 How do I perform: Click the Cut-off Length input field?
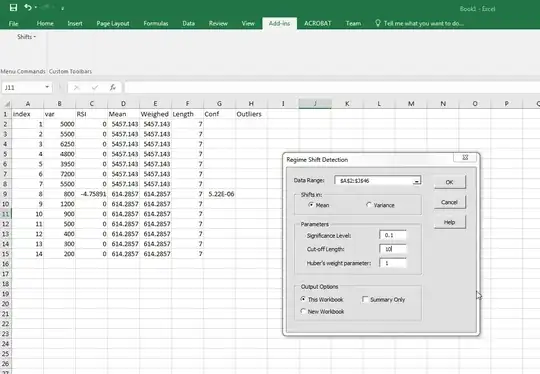point(393,249)
